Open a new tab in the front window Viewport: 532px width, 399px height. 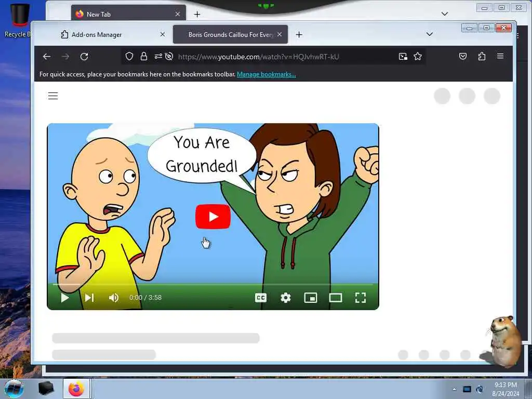(299, 35)
